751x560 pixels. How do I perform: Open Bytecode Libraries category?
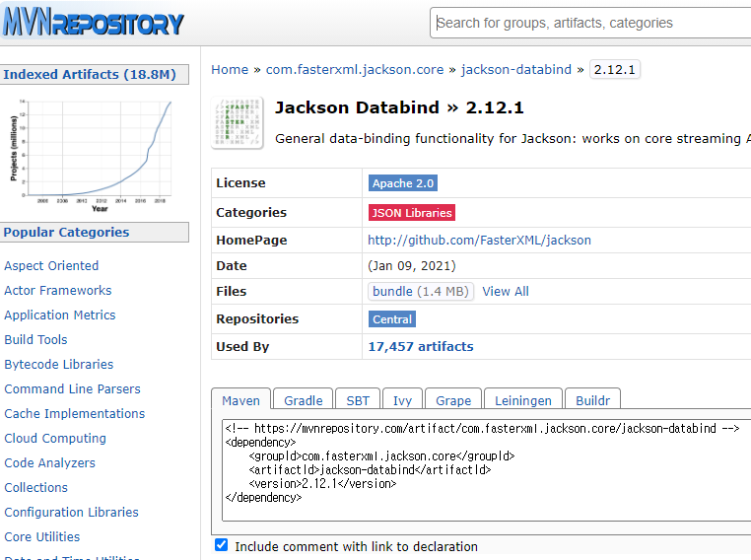point(59,365)
